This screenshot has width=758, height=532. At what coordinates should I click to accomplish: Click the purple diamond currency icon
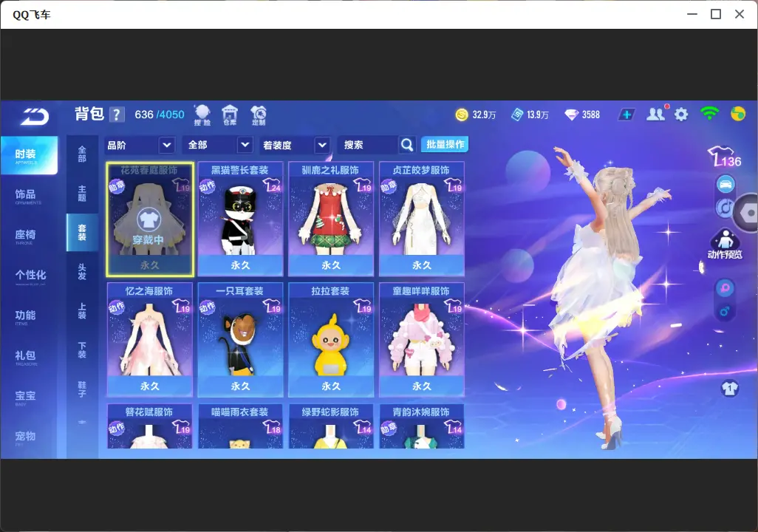pos(571,115)
